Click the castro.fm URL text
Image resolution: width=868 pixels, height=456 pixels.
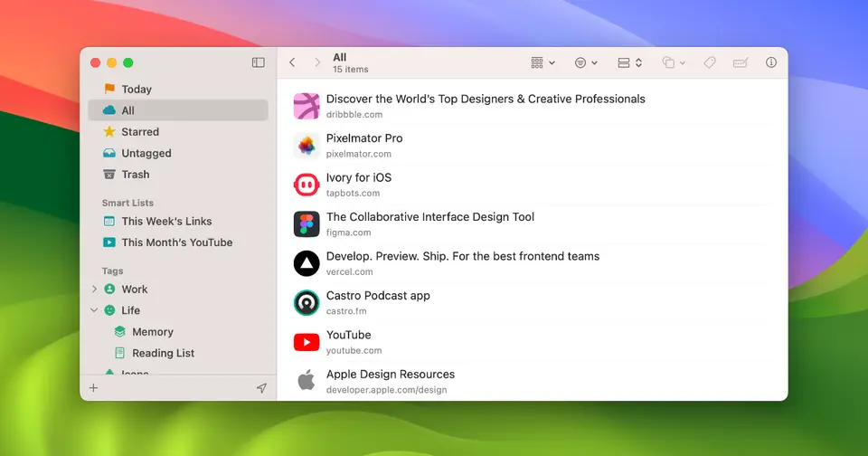[x=346, y=311]
